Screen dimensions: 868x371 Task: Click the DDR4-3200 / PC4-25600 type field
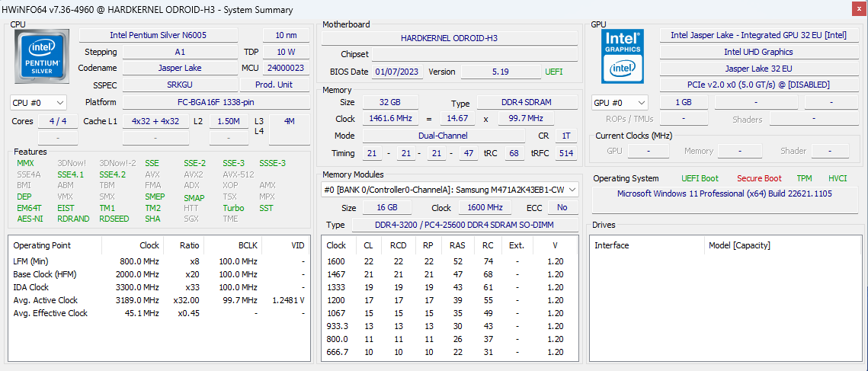click(465, 225)
